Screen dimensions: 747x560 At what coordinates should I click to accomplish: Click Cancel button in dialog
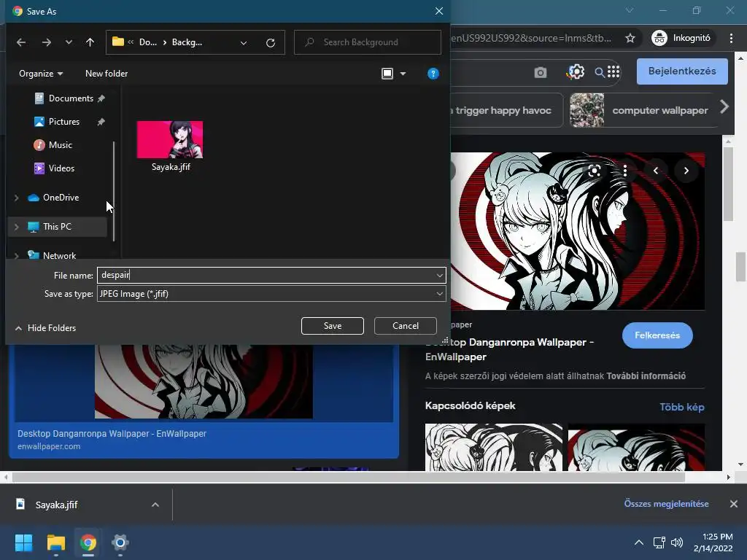pyautogui.click(x=406, y=326)
